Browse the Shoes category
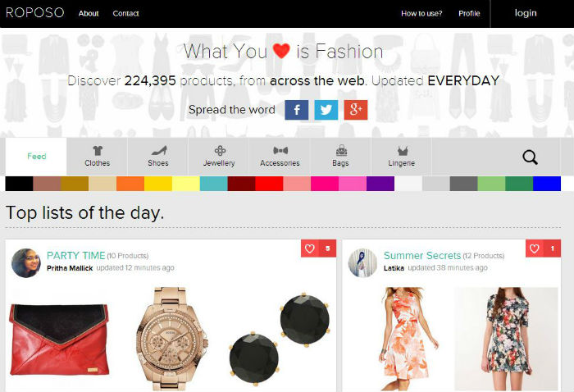Image resolution: width=574 pixels, height=392 pixels. pyautogui.click(x=157, y=157)
